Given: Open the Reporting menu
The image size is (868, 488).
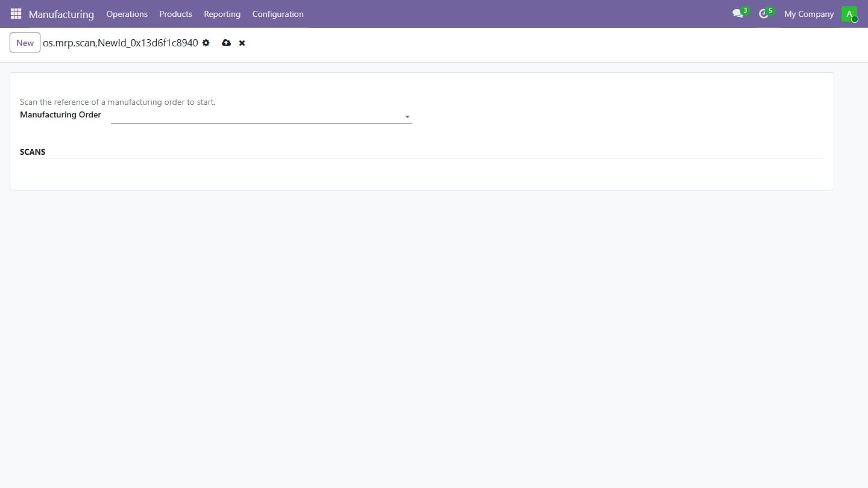Looking at the screenshot, I should pos(222,14).
